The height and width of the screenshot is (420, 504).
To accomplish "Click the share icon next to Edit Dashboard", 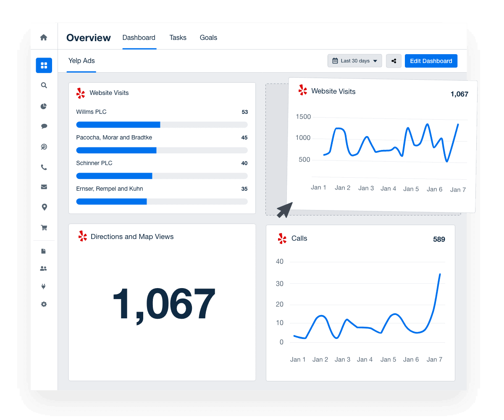I will pos(394,60).
